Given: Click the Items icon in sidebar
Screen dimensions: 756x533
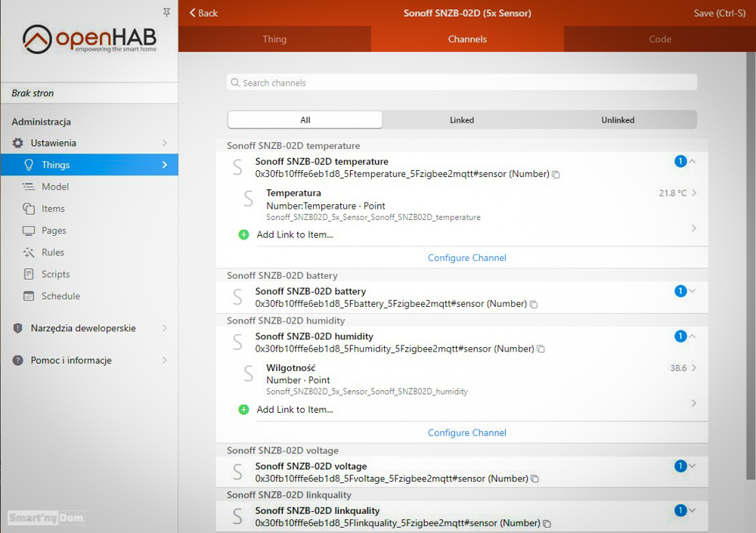Looking at the screenshot, I should click(29, 209).
